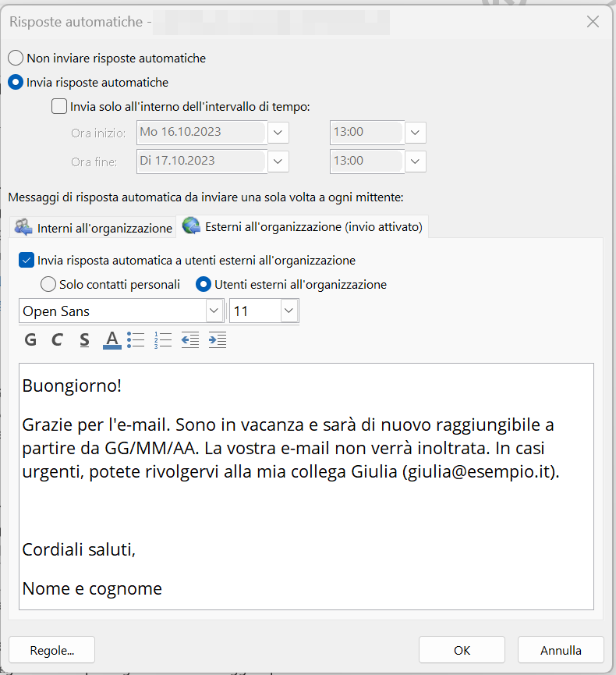Enable Invia solo all'interno dell'intervallo di tempo
This screenshot has width=616, height=675.
pos(59,106)
